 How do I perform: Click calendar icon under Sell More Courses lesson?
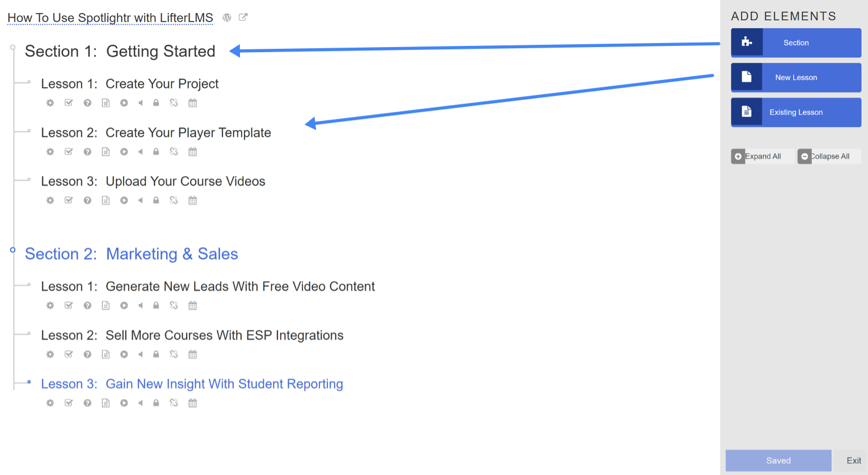pos(193,354)
